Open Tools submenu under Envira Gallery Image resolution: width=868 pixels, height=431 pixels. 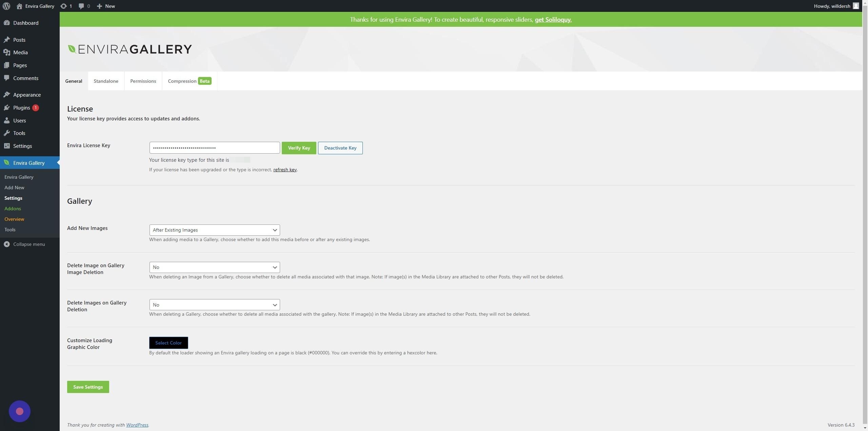pyautogui.click(x=10, y=230)
